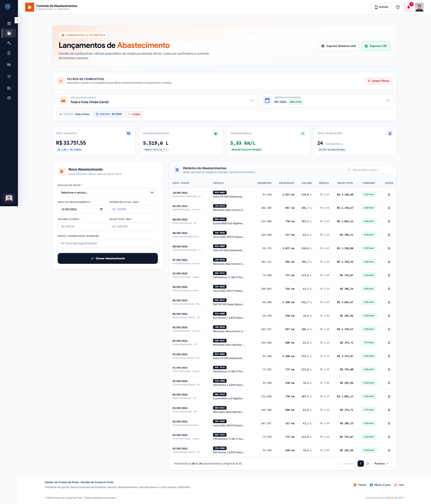Expand the sidebar with the arrow toggle
This screenshot has width=431, height=504.
click(x=18, y=20)
